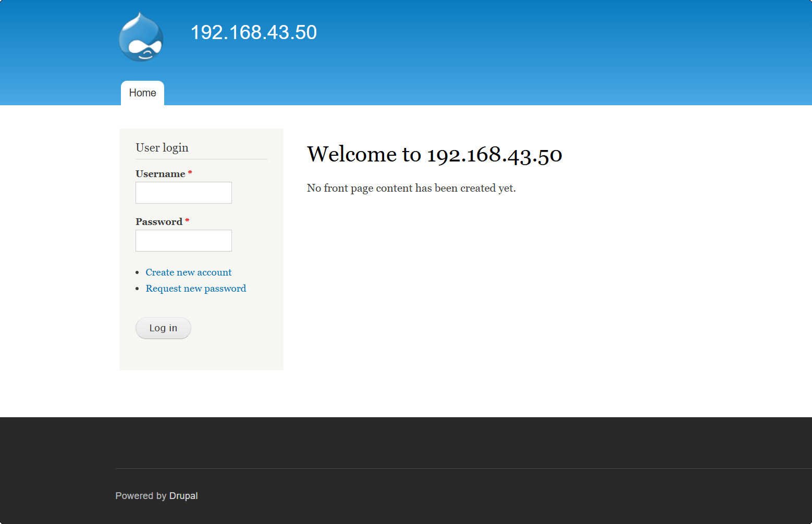The image size is (812, 524).
Task: Open the Create new account link
Action: (x=188, y=272)
